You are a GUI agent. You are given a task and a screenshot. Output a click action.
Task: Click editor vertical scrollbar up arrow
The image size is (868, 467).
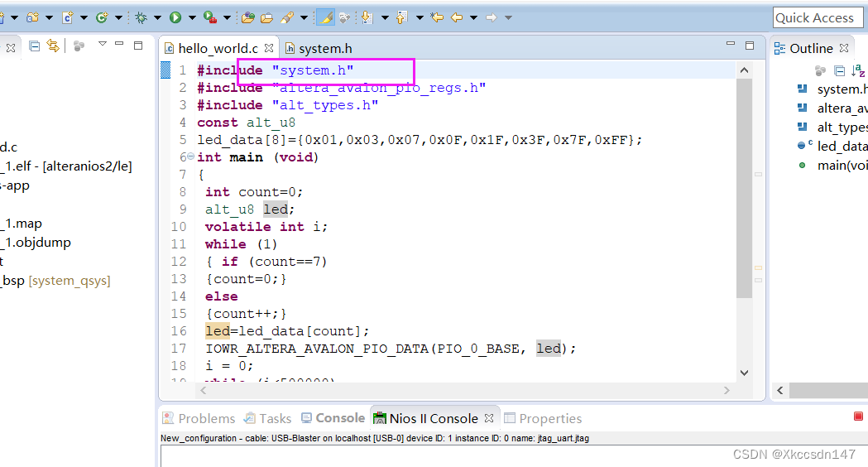click(744, 70)
